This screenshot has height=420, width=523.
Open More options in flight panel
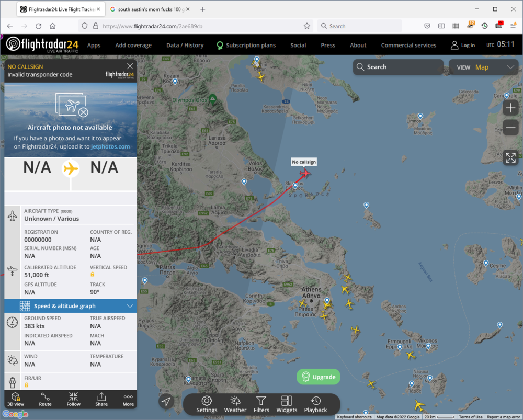[x=128, y=399]
